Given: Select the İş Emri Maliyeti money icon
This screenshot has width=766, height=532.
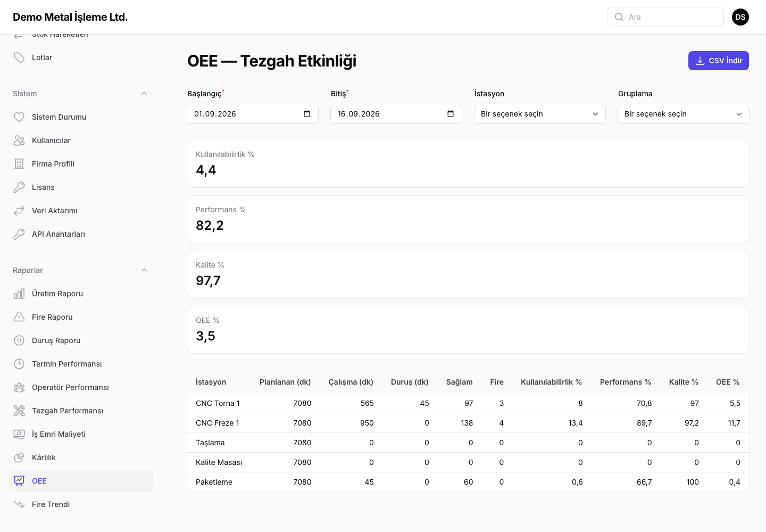Looking at the screenshot, I should pyautogui.click(x=19, y=434).
